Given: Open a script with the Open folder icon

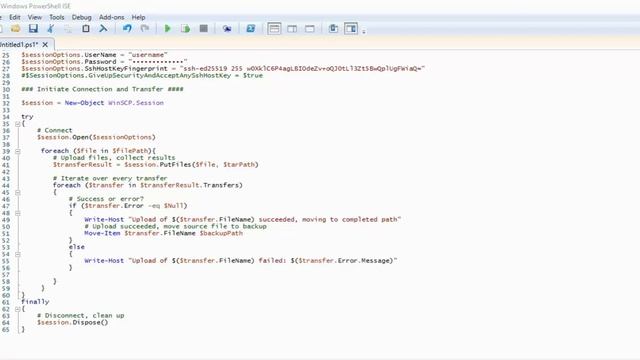Looking at the screenshot, I should (x=16, y=29).
